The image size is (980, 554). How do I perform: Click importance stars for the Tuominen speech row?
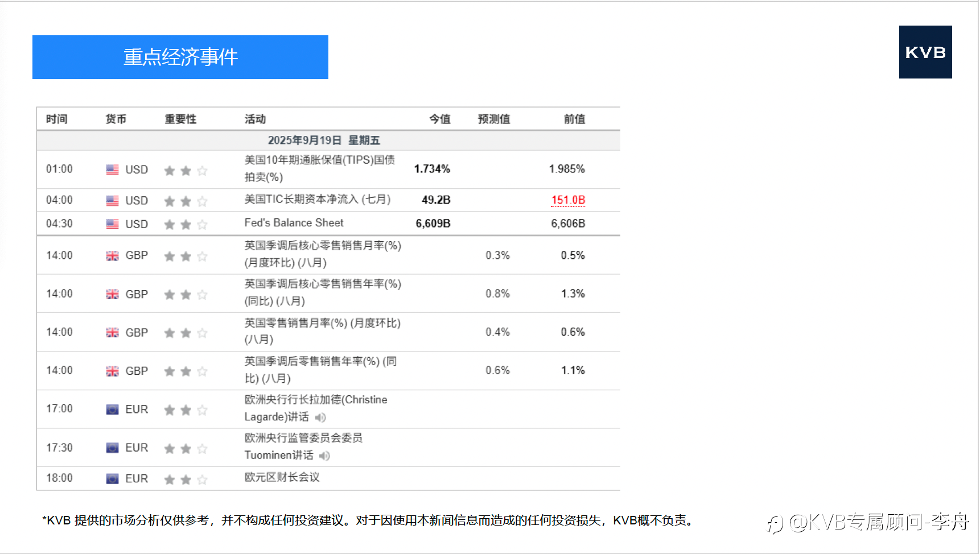tap(186, 449)
